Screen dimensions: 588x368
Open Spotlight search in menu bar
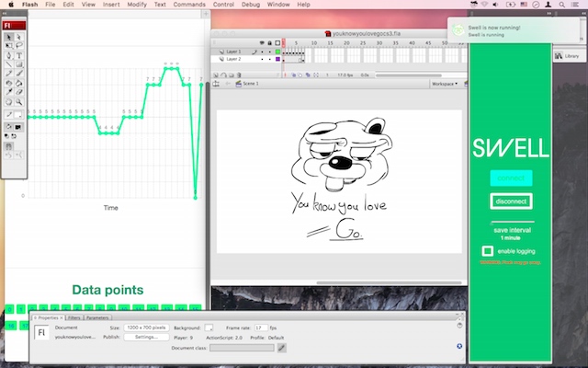561,5
